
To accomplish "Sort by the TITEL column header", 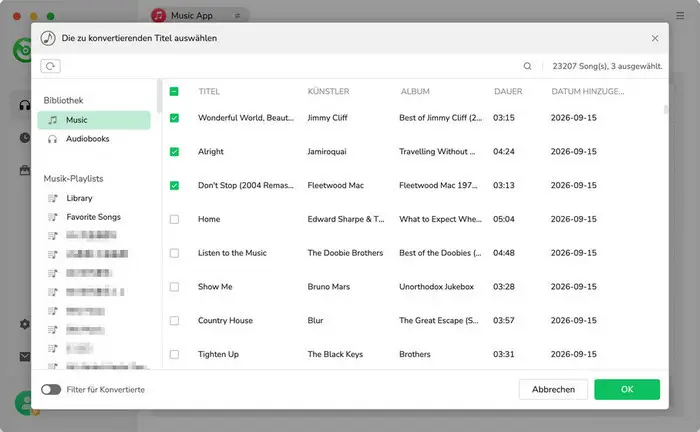I will point(209,91).
